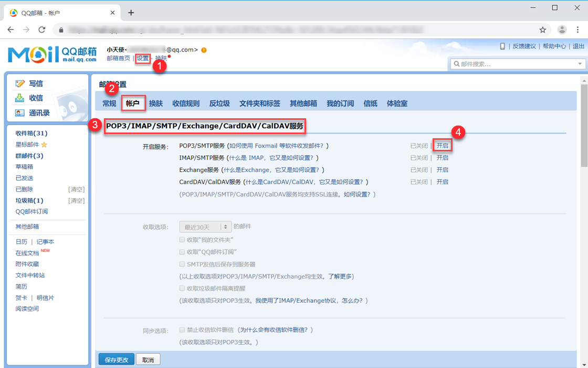This screenshot has height=368, width=588.
Task: Enable POP3/SMTP服务 via 开启 link
Action: [443, 146]
